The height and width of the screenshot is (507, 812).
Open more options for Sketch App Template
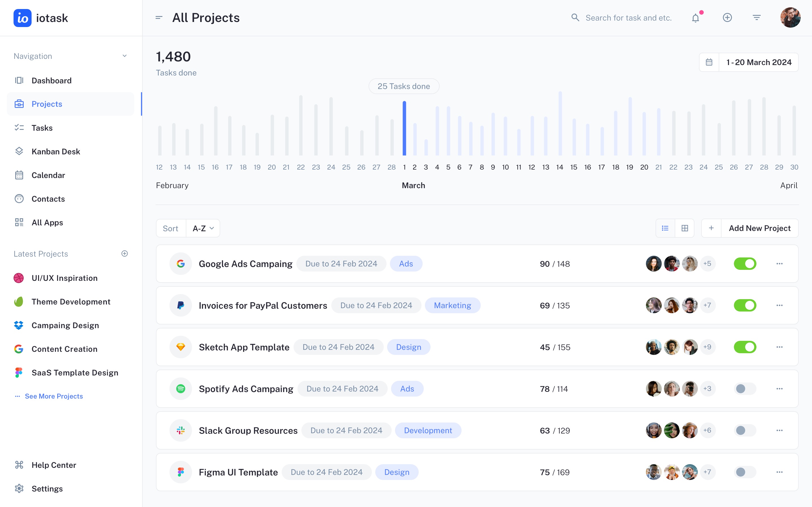point(779,347)
